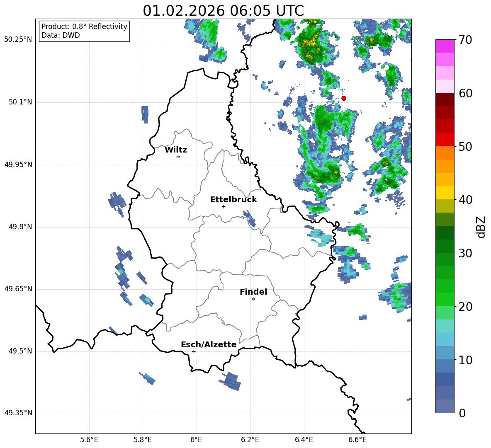Click the 60 value on colorbar

click(x=466, y=93)
